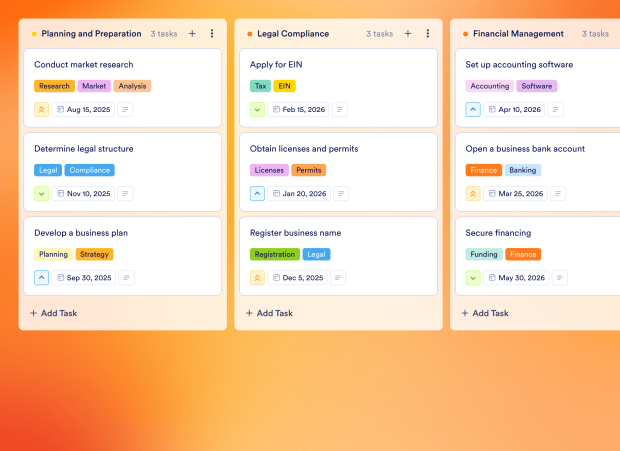Image resolution: width=620 pixels, height=451 pixels.
Task: Open three-dot menu for Legal Compliance column
Action: 428,34
